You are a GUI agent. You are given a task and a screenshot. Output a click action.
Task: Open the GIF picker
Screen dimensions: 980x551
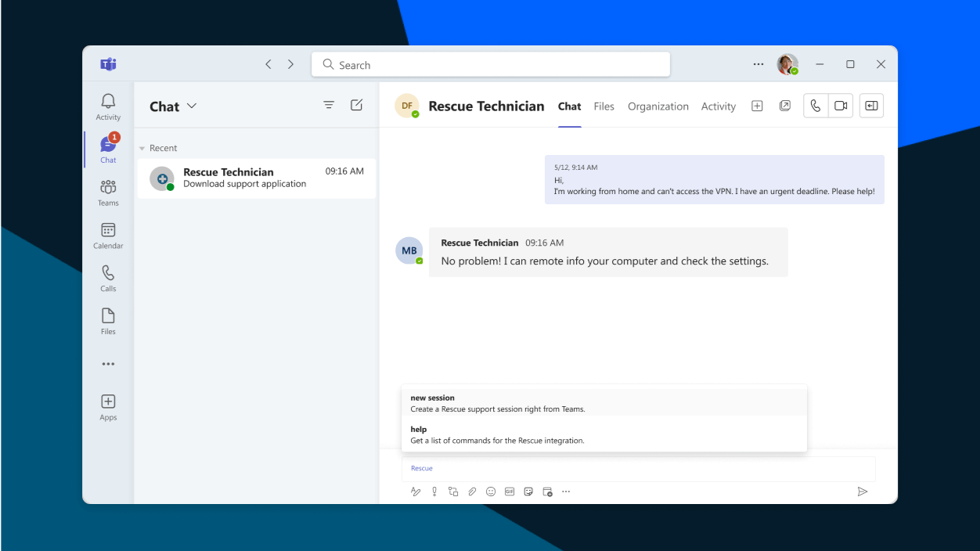pyautogui.click(x=510, y=492)
